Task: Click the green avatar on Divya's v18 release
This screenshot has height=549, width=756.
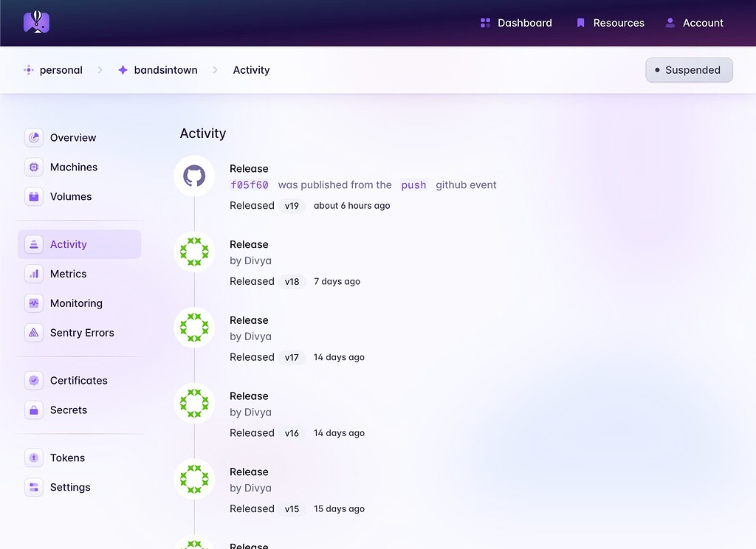Action: [x=193, y=251]
